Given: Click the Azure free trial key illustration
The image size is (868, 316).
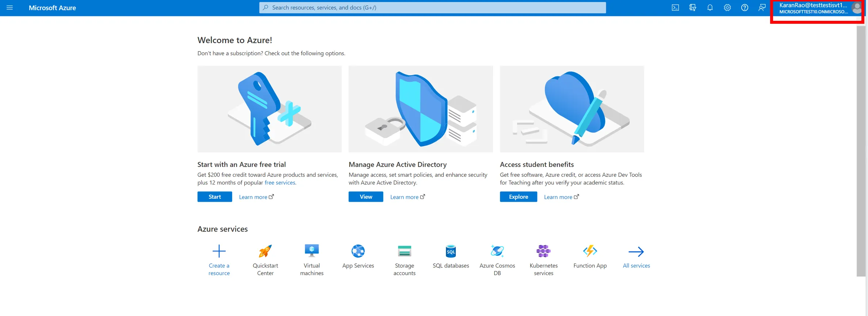Looking at the screenshot, I should [x=269, y=109].
